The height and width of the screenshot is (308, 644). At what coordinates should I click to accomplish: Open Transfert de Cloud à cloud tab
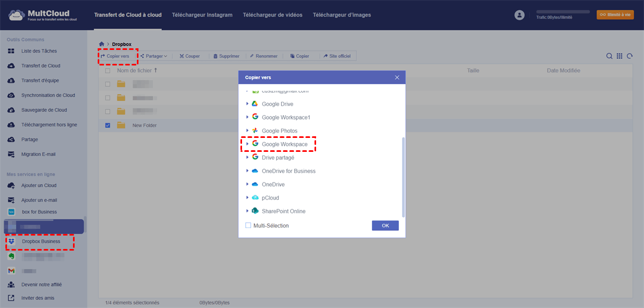(x=128, y=15)
